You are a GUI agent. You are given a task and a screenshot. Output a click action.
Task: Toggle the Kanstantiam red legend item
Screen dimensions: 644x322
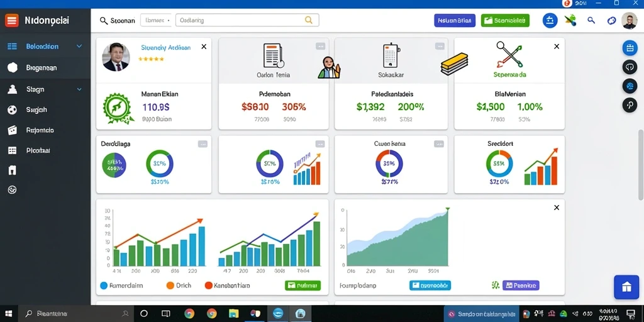[227, 286]
